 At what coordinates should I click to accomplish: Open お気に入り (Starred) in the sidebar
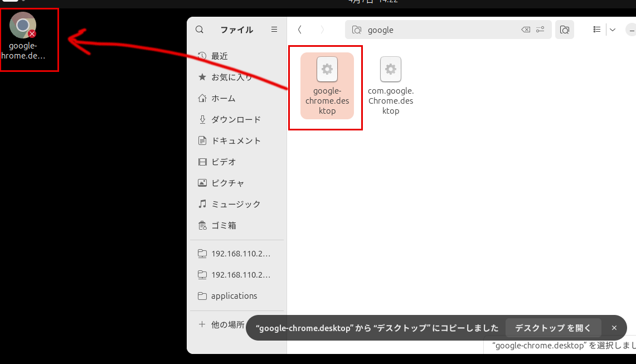[x=231, y=77]
